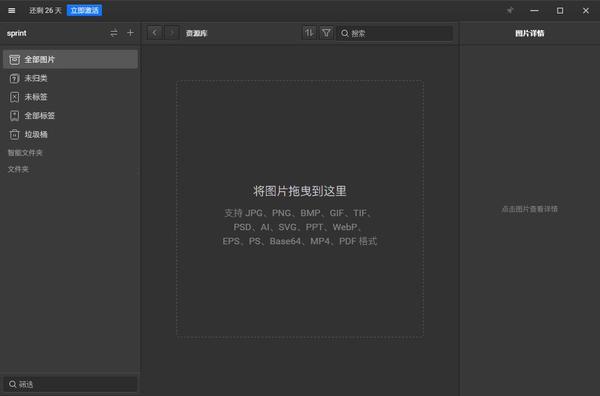
Task: Open the hamburger main menu
Action: (12, 10)
